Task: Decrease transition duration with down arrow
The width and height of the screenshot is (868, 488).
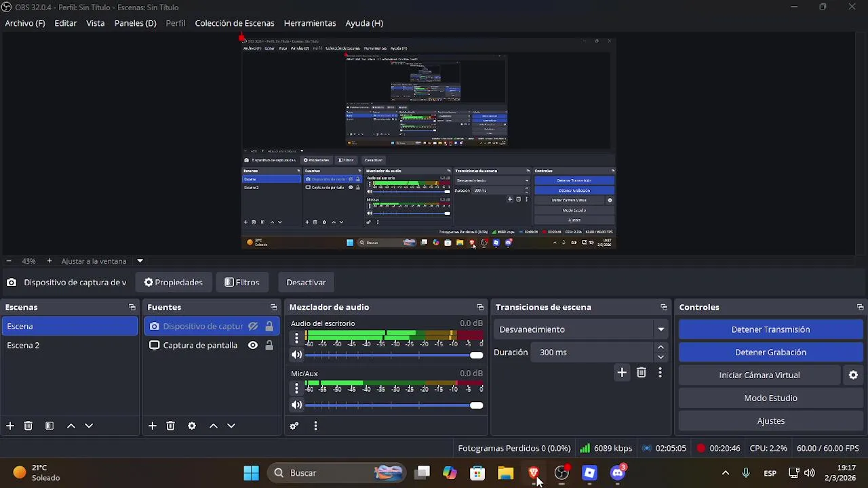Action: 660,357
